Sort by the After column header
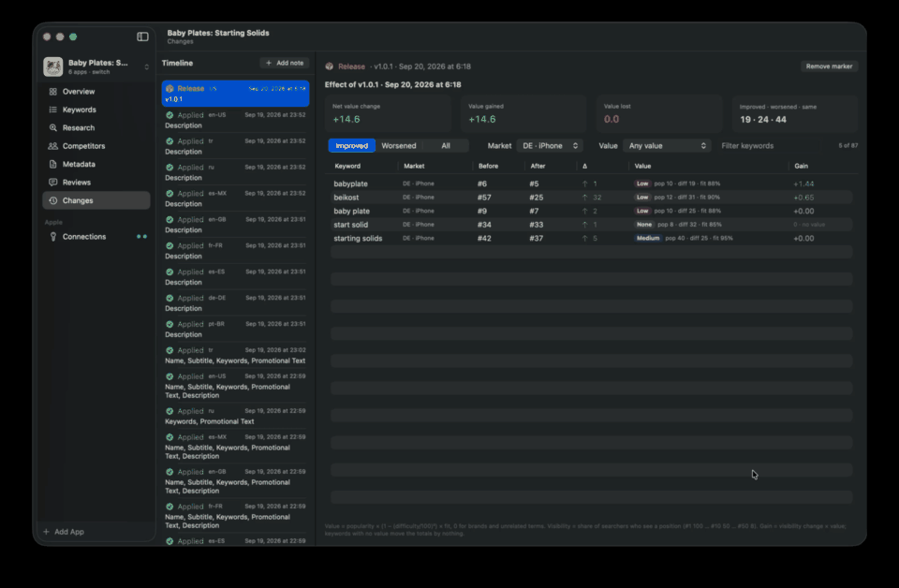899x588 pixels. pyautogui.click(x=538, y=167)
